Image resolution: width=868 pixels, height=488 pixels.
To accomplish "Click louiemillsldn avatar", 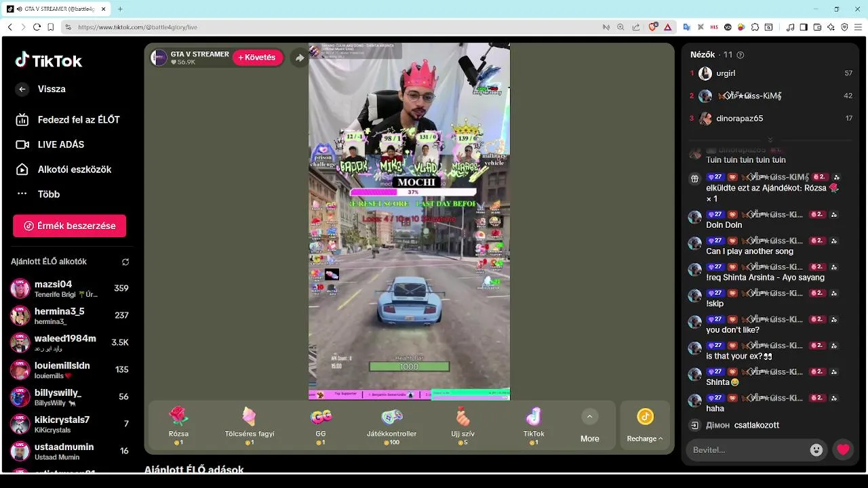I will tap(20, 369).
